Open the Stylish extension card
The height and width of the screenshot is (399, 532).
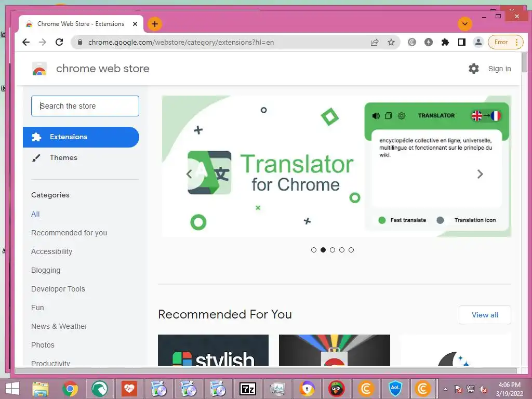click(213, 350)
